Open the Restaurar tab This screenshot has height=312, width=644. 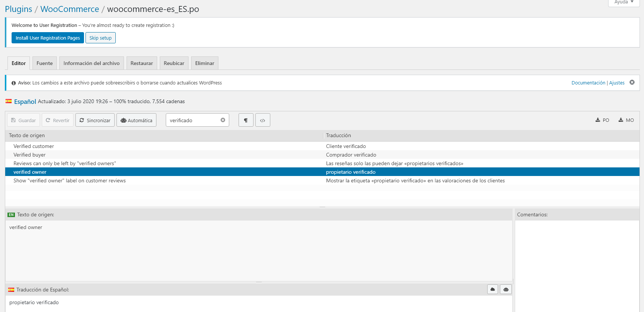click(x=141, y=63)
